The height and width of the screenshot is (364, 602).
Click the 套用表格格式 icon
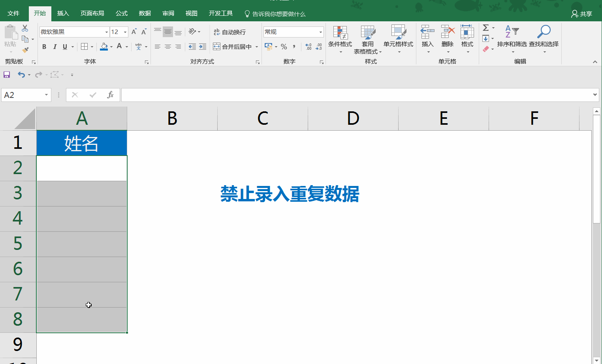tap(368, 38)
